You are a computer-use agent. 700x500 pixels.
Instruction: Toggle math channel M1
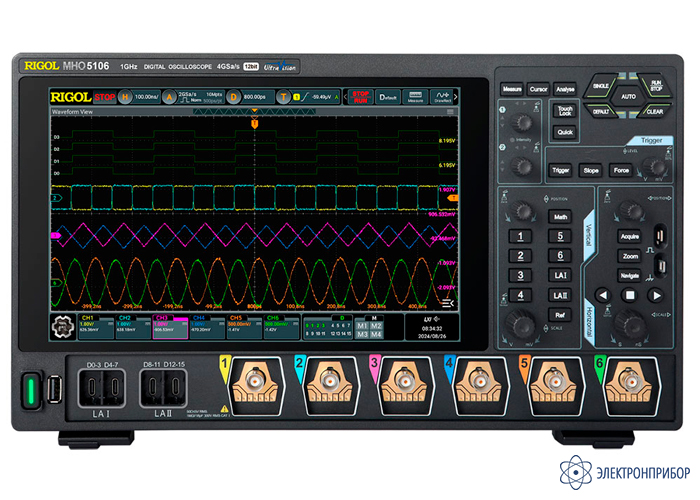pos(362,325)
